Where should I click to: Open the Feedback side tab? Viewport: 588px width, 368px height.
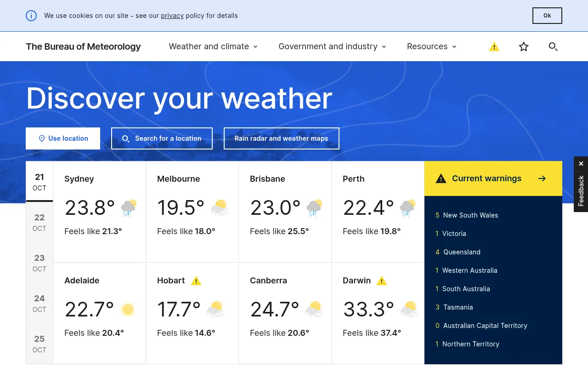coord(581,191)
